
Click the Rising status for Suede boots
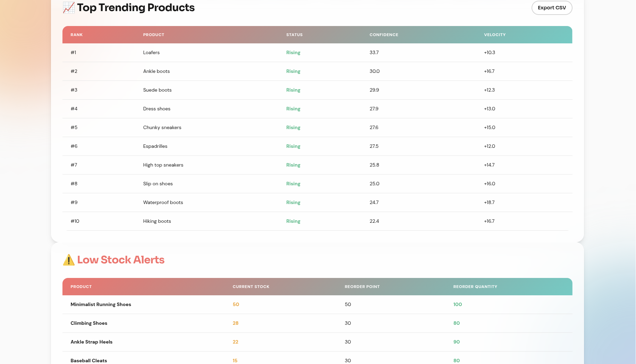click(293, 90)
